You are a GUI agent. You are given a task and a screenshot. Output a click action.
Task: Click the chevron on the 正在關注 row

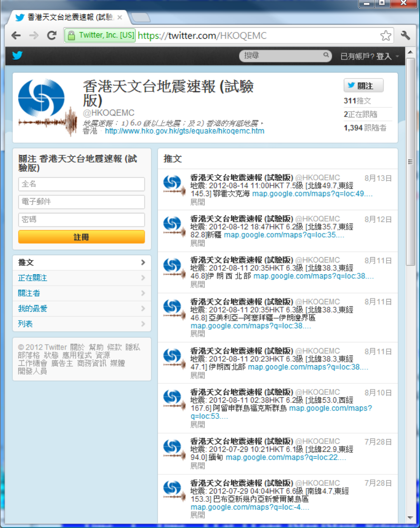click(143, 278)
